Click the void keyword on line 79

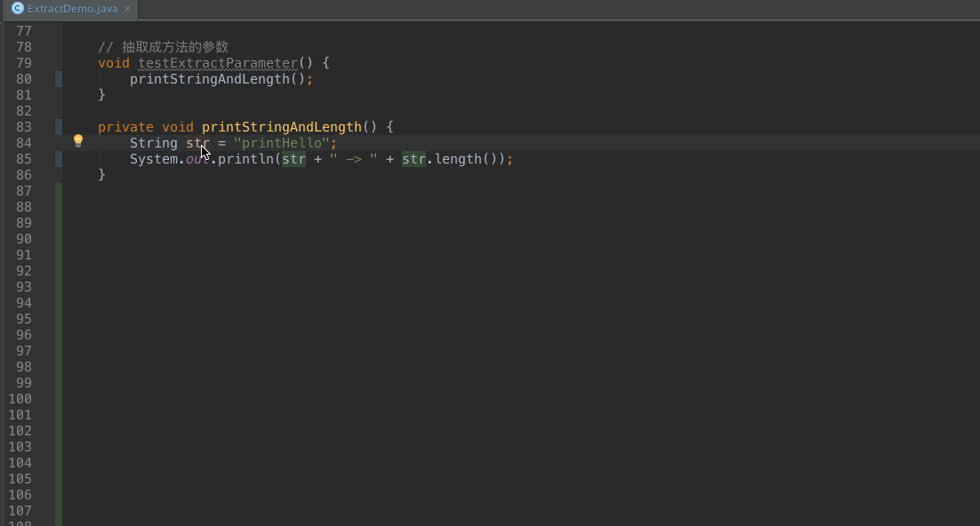pyautogui.click(x=114, y=63)
